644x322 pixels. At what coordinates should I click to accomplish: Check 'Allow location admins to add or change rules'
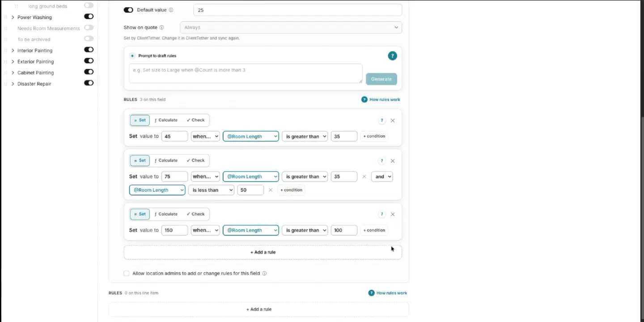click(x=127, y=273)
